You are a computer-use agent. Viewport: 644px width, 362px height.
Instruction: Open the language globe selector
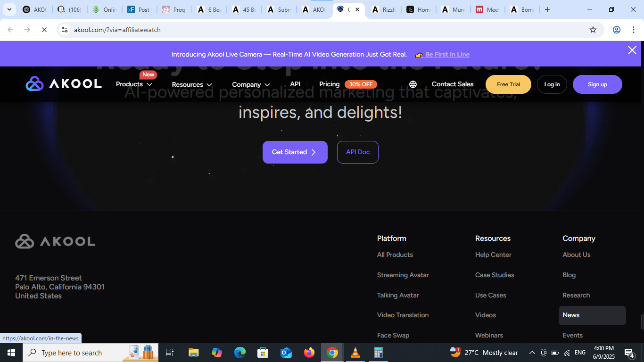pos(413,84)
